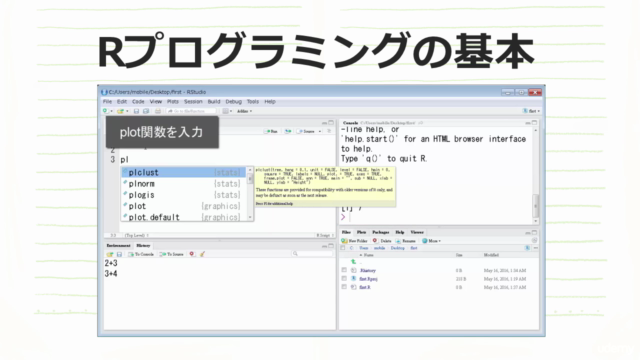Click the Source button in the editor
The image size is (640, 360).
307,131
